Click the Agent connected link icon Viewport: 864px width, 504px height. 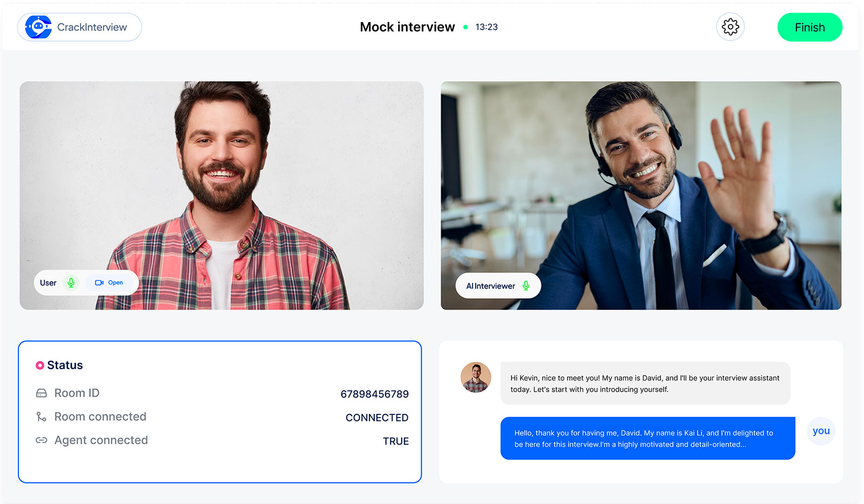point(42,440)
